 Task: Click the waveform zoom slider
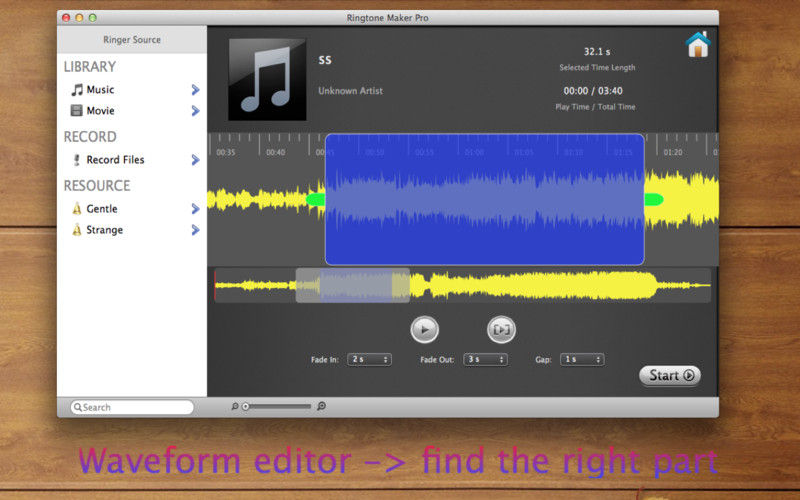point(278,407)
